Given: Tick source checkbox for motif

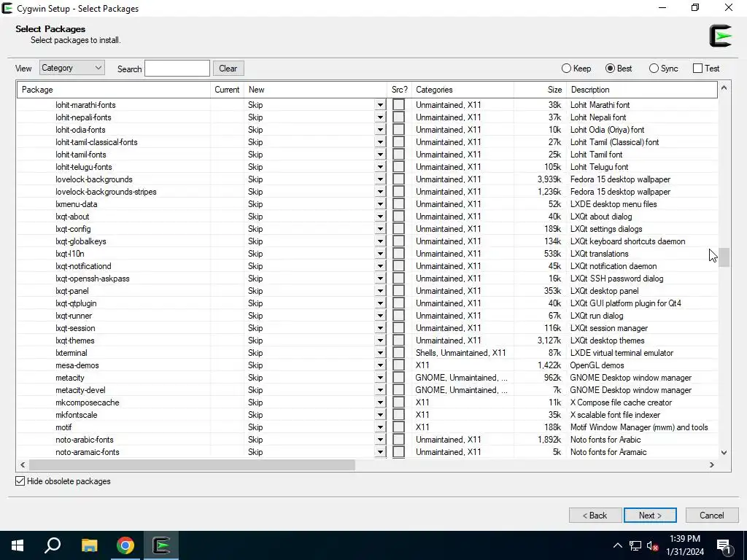Looking at the screenshot, I should 399,427.
